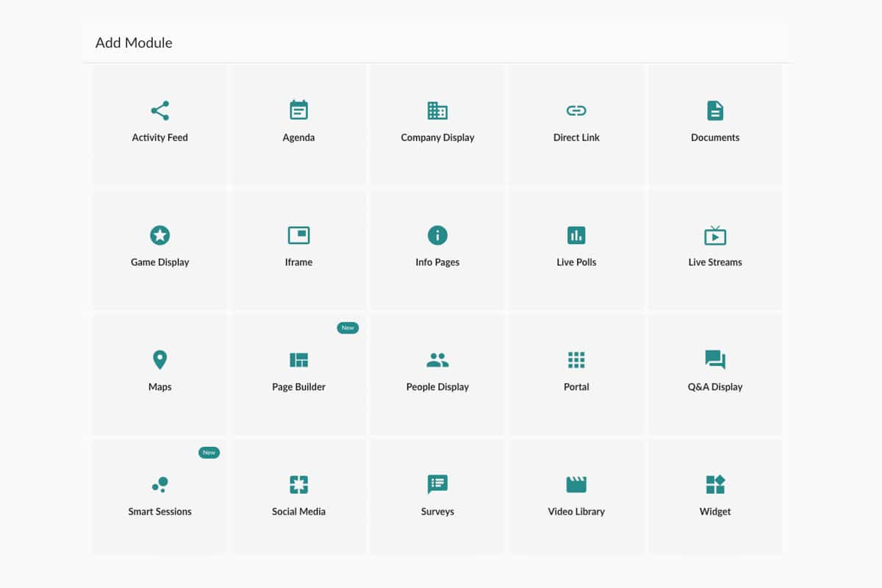Click the Company Display building icon

437,110
